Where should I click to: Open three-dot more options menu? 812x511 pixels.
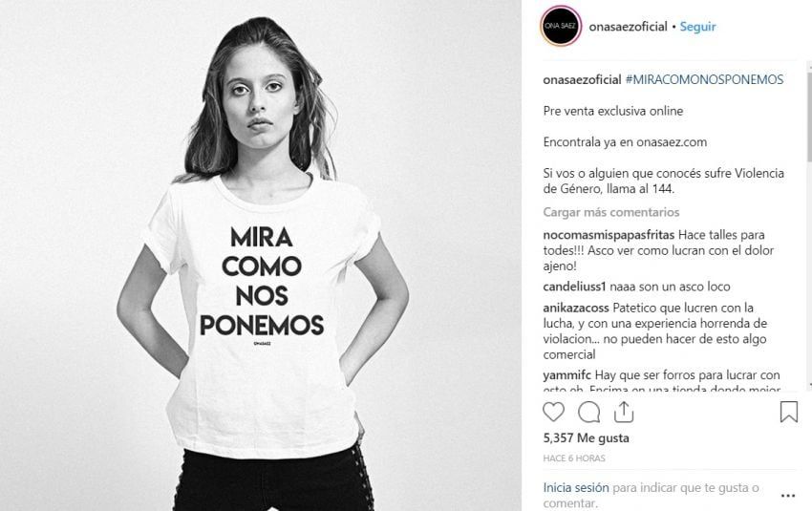[x=788, y=496]
